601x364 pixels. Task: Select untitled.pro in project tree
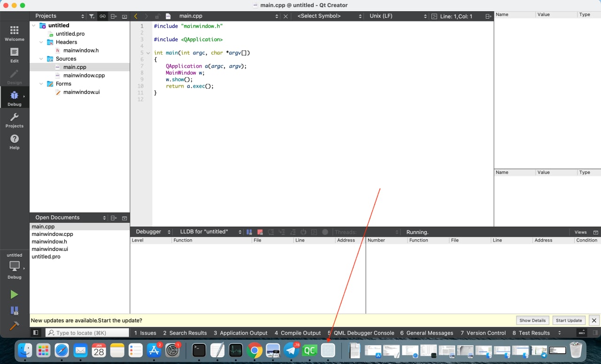tap(70, 34)
